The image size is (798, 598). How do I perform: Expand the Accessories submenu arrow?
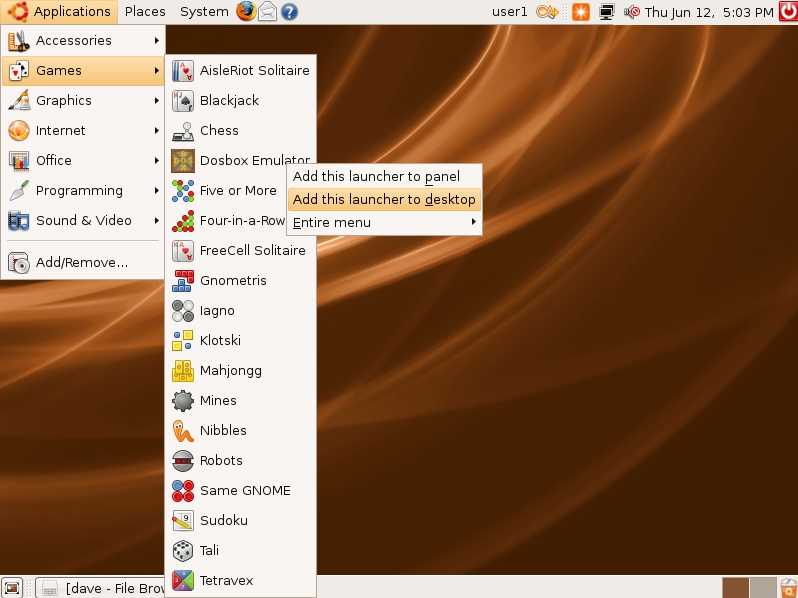(157, 40)
